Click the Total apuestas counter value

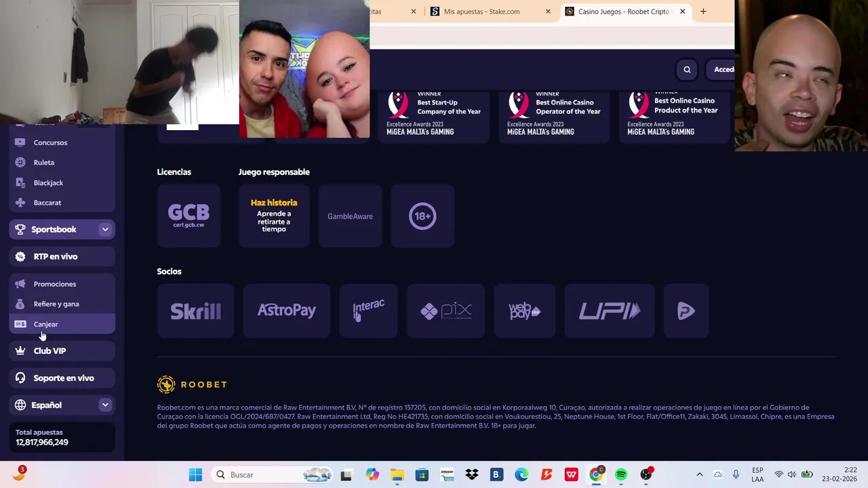42,443
